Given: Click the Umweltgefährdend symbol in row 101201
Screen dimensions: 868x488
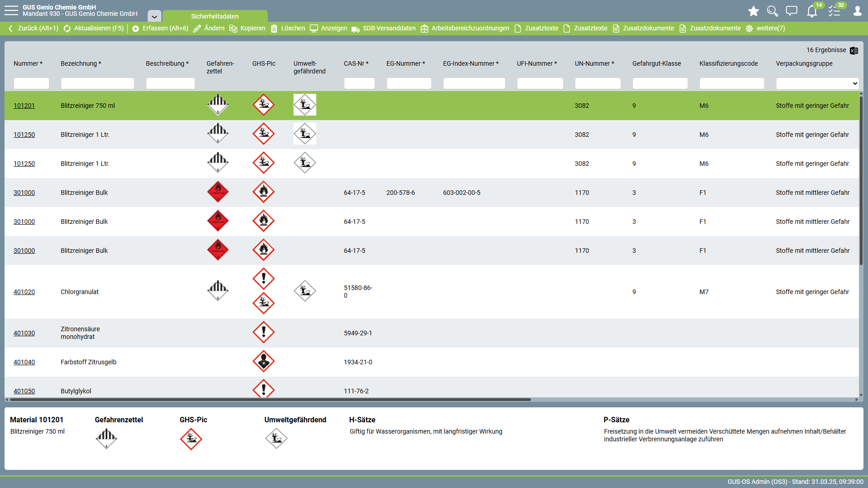Looking at the screenshot, I should (x=305, y=105).
